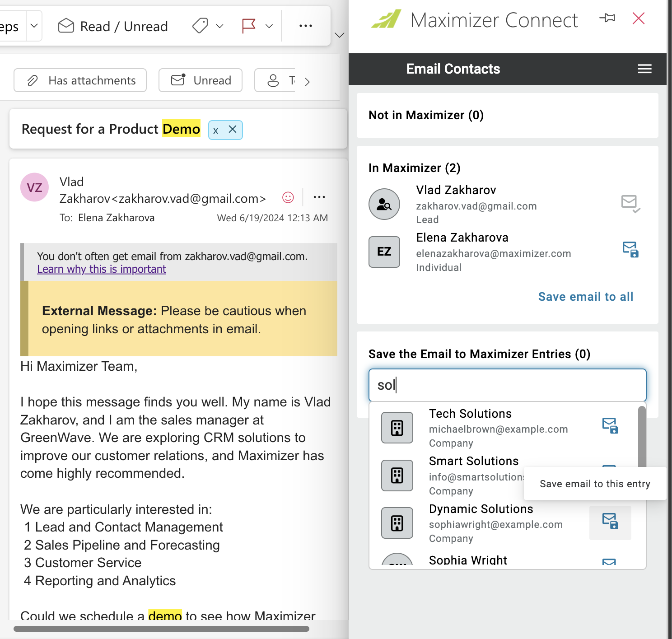Screen dimensions: 672x639
Task: Filter emails by Unread
Action: pyautogui.click(x=201, y=80)
